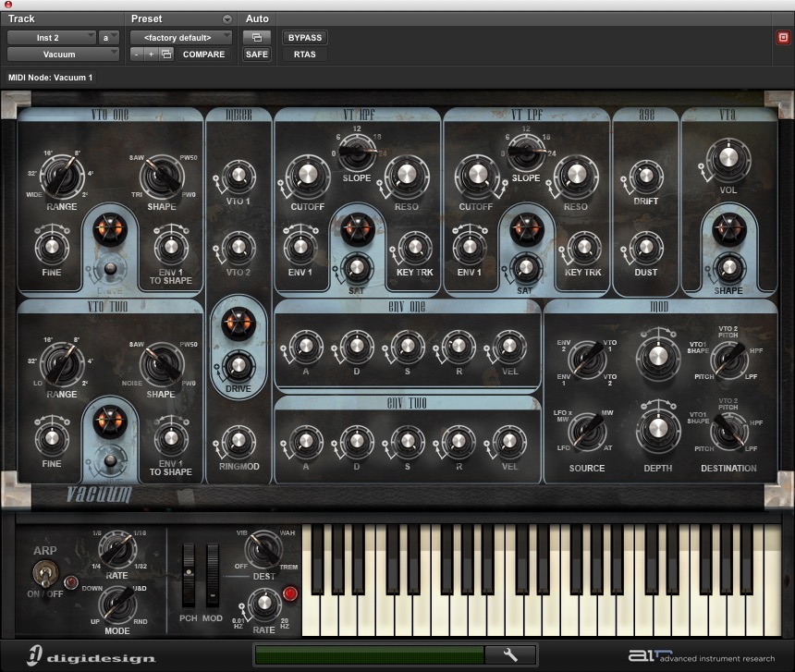Click the upper MOD DESTINATION selector knob
This screenshot has height=672, width=795.
(x=729, y=360)
